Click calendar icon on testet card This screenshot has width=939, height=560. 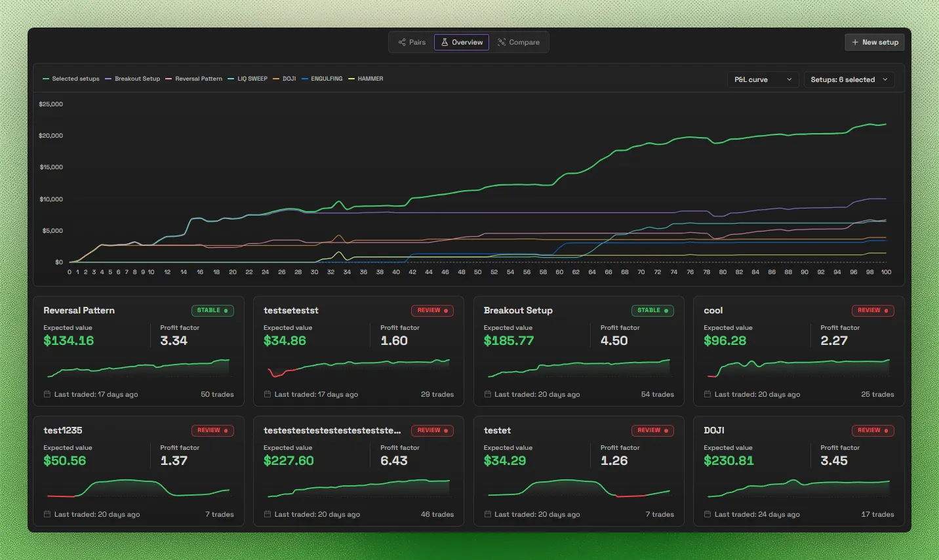(x=487, y=514)
